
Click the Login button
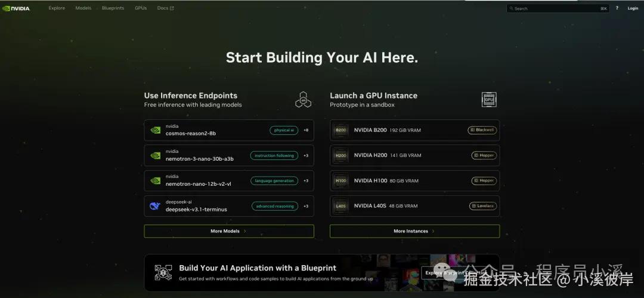coord(633,8)
